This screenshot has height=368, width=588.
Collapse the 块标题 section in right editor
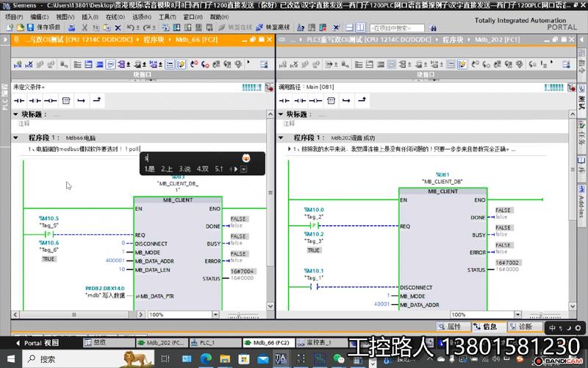tap(281, 114)
